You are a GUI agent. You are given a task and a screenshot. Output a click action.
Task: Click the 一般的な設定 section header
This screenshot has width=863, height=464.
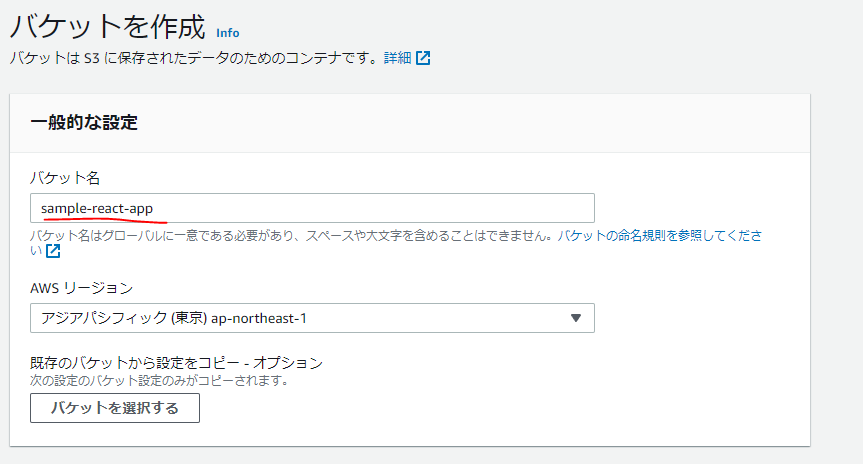point(84,122)
